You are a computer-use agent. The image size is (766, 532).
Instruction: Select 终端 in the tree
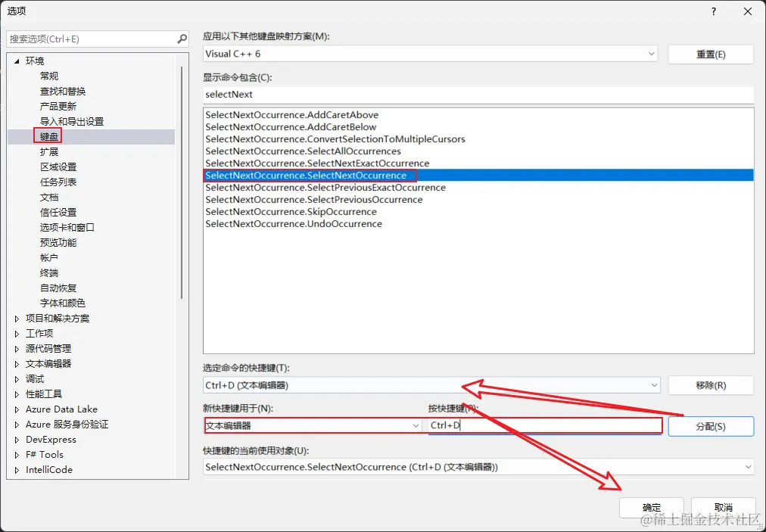49,273
